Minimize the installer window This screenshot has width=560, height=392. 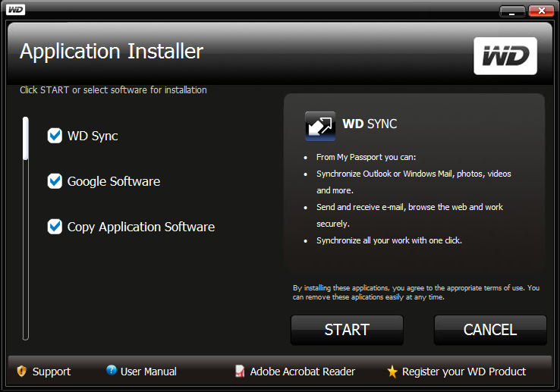click(x=512, y=11)
